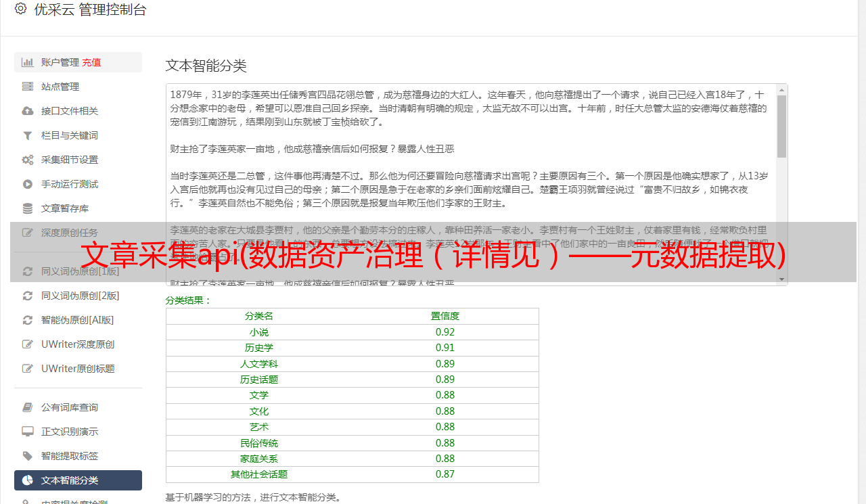This screenshot has height=504, width=866.
Task: Open 公有词库查询 from the sidebar
Action: pos(78,407)
